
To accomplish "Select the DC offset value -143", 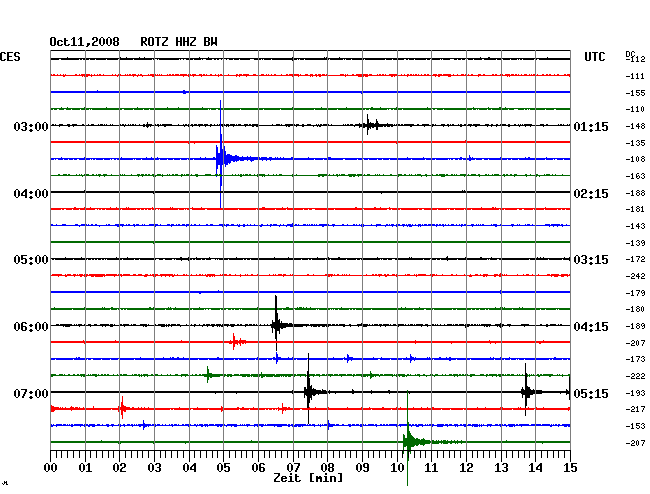I will (635, 226).
